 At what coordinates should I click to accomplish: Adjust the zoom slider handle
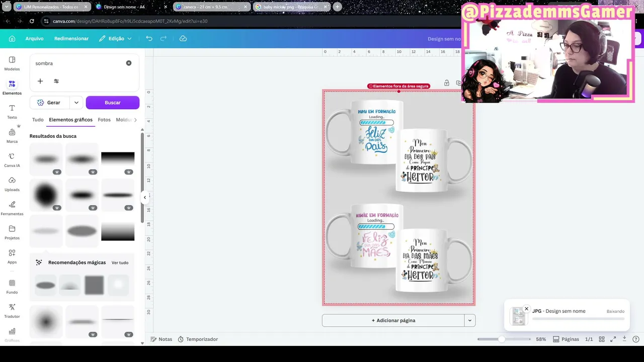[x=502, y=339]
